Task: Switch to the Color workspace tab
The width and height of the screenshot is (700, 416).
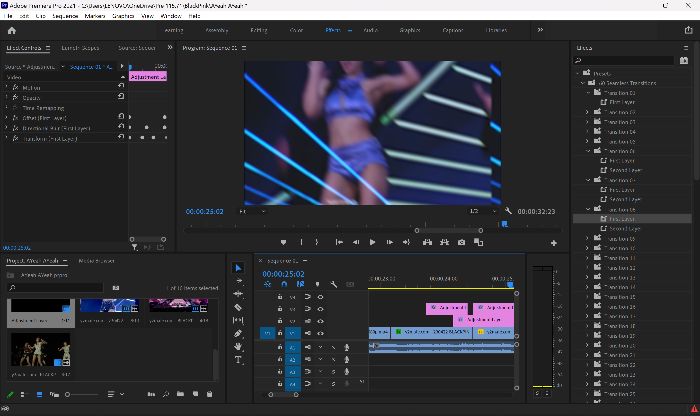Action: click(x=296, y=30)
